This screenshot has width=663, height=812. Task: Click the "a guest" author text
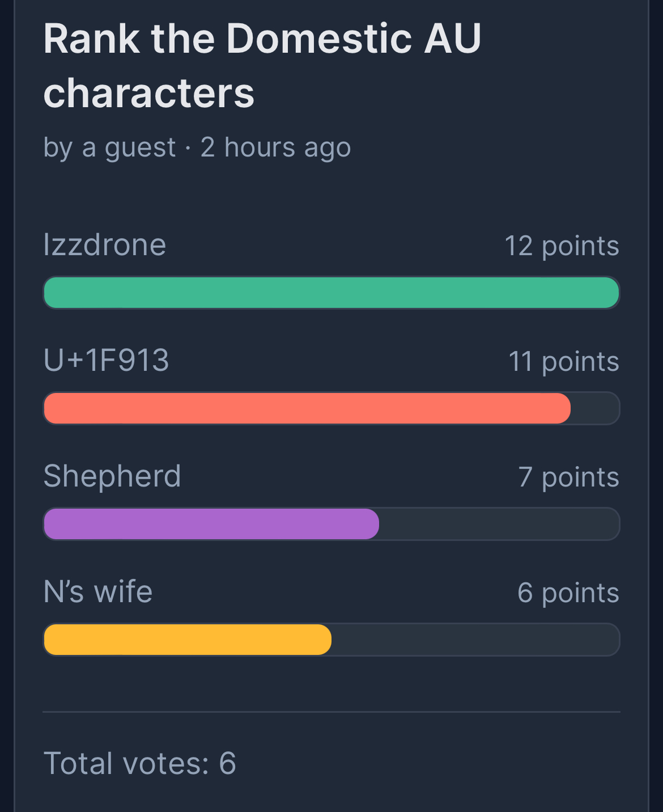tap(129, 147)
